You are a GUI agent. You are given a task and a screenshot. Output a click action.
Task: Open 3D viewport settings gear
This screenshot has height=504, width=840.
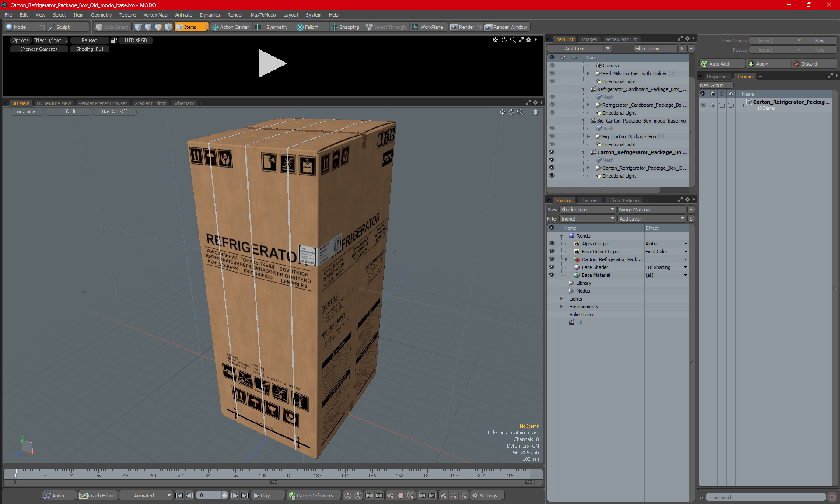(x=535, y=112)
